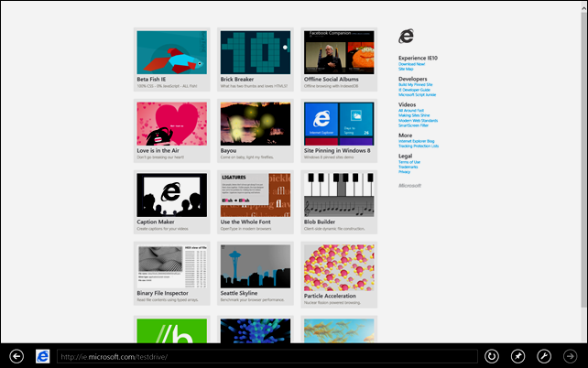Open Site Pinning in Windows 8 demo
This screenshot has width=588, height=368.
pos(339,130)
